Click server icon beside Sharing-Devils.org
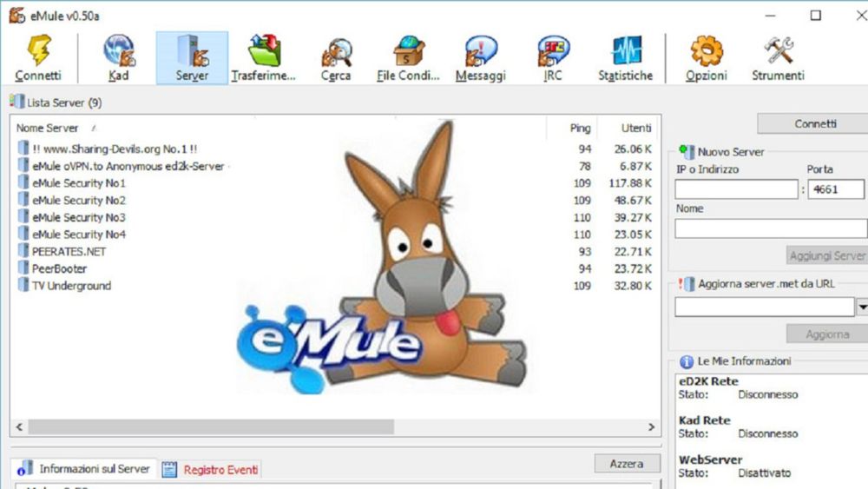The height and width of the screenshot is (489, 868). [23, 149]
